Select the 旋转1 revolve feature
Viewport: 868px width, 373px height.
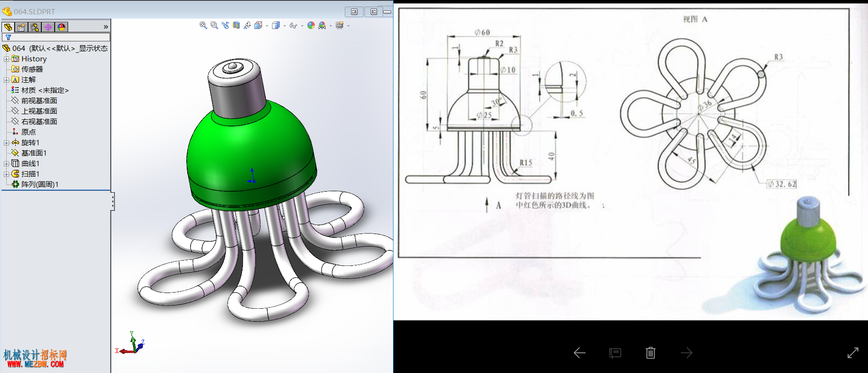coord(30,143)
